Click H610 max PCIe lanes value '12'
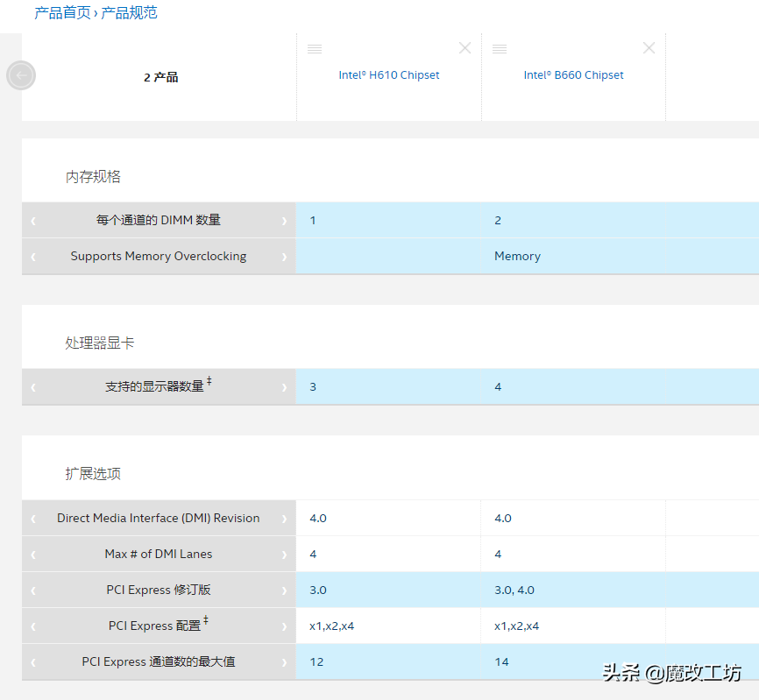The width and height of the screenshot is (759, 700). click(x=316, y=661)
